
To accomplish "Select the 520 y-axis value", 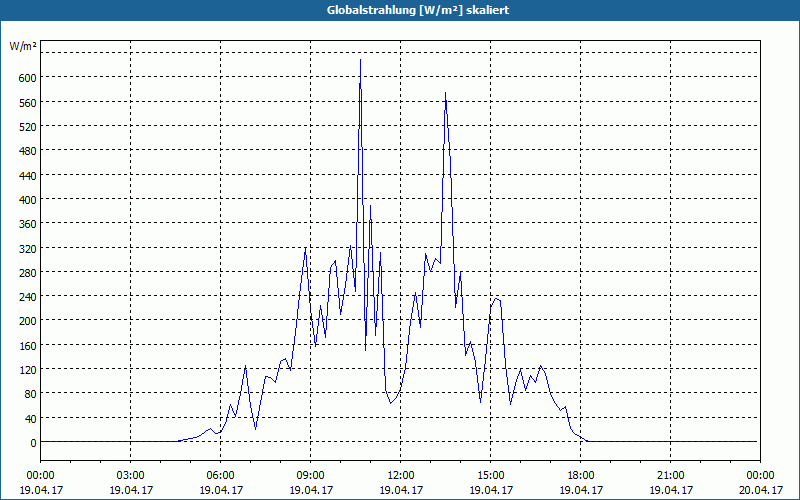I will pos(28,127).
